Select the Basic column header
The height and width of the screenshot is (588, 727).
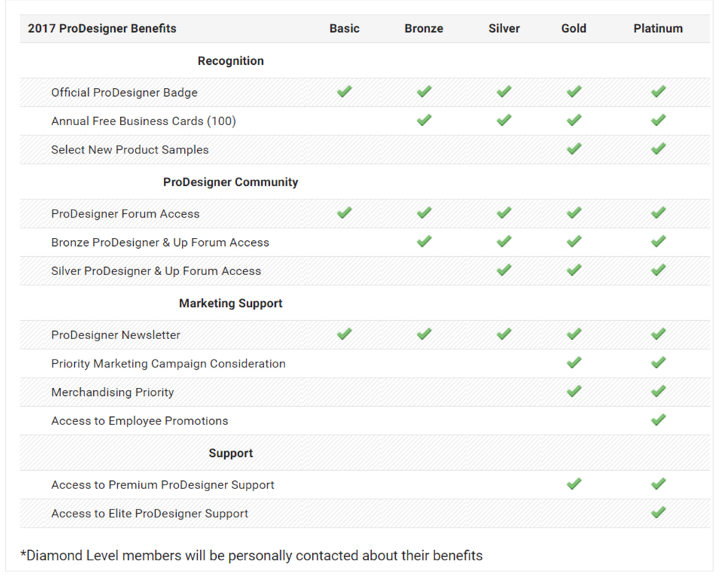pyautogui.click(x=344, y=28)
